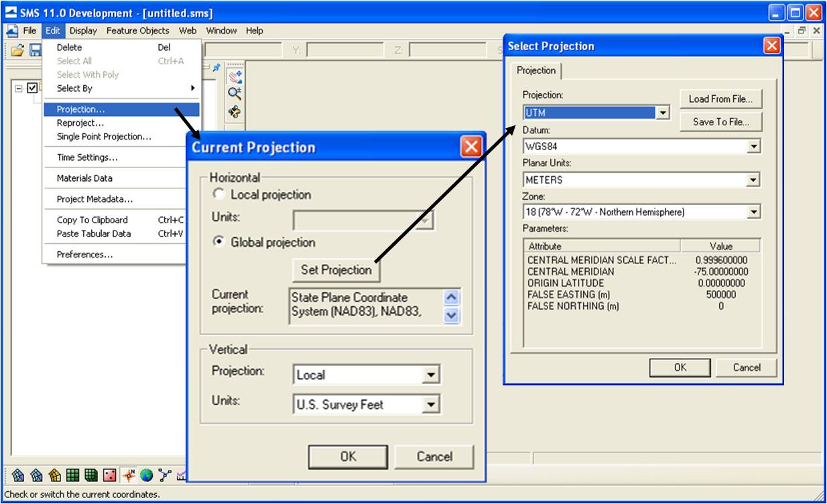Click the Set Projection button

[x=336, y=269]
